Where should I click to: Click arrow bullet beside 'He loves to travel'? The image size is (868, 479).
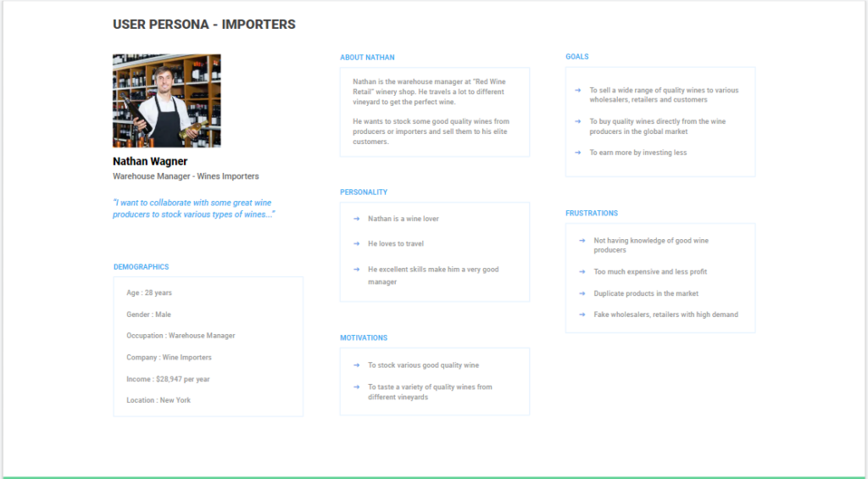click(357, 243)
